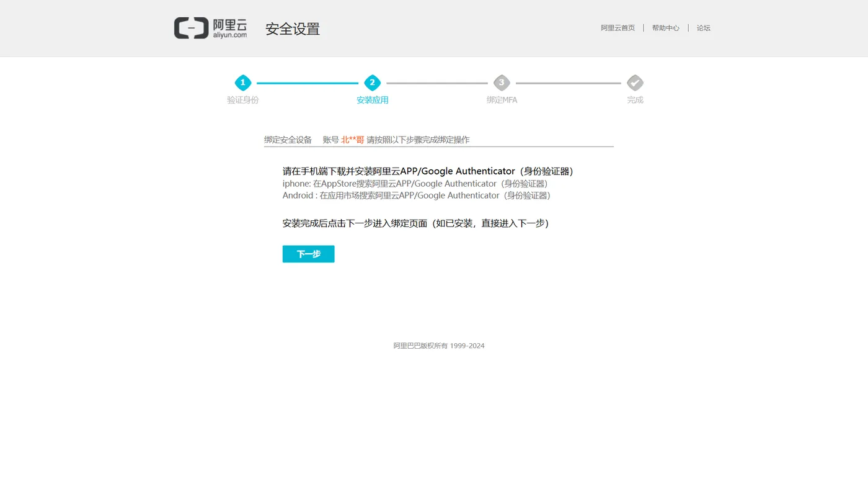Open 论坛 link
The width and height of the screenshot is (868, 489).
[x=703, y=28]
